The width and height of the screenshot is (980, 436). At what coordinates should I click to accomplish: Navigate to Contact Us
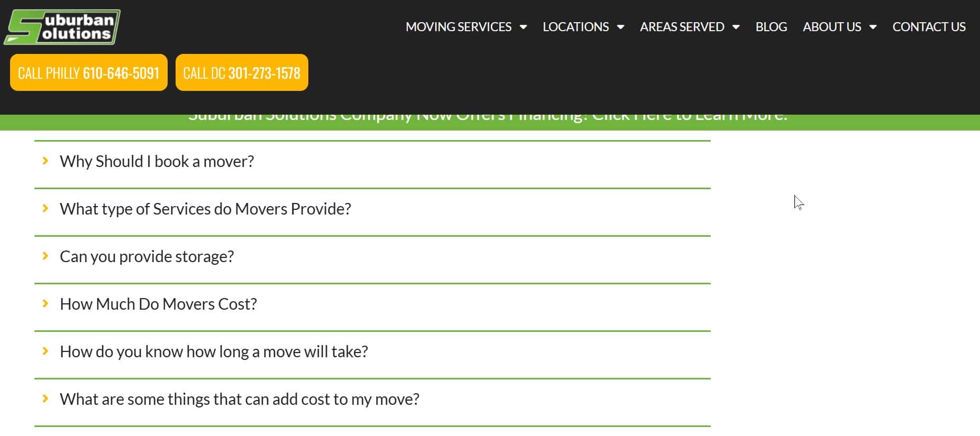pyautogui.click(x=929, y=27)
